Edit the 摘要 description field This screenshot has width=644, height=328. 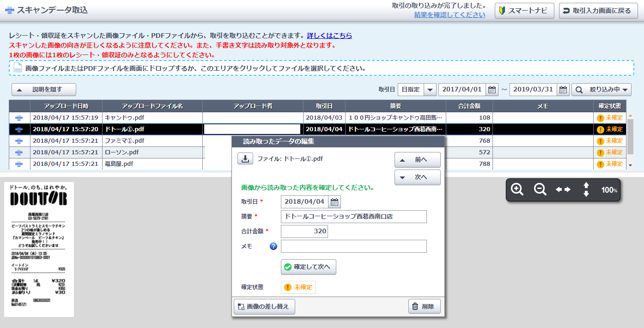pos(354,217)
